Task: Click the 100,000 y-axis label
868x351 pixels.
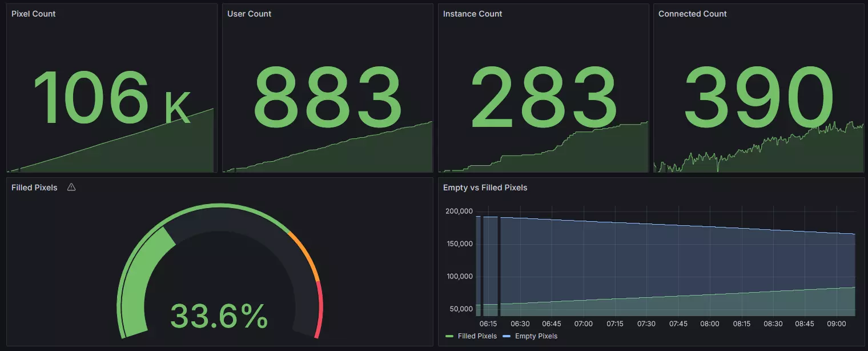Action: pos(459,277)
